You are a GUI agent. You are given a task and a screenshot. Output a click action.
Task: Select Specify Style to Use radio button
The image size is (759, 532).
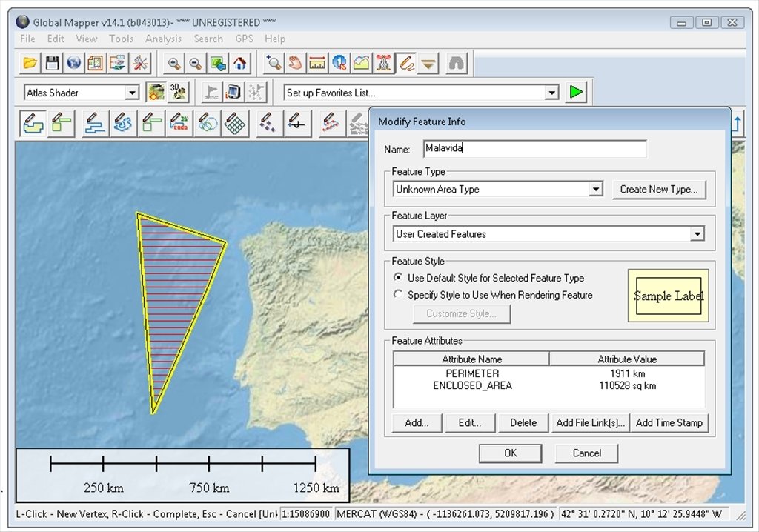[398, 294]
